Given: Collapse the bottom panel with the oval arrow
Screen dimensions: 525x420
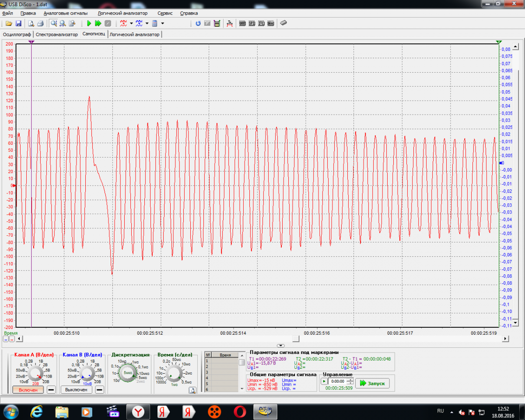Looking at the screenshot, I should pyautogui.click(x=281, y=346).
